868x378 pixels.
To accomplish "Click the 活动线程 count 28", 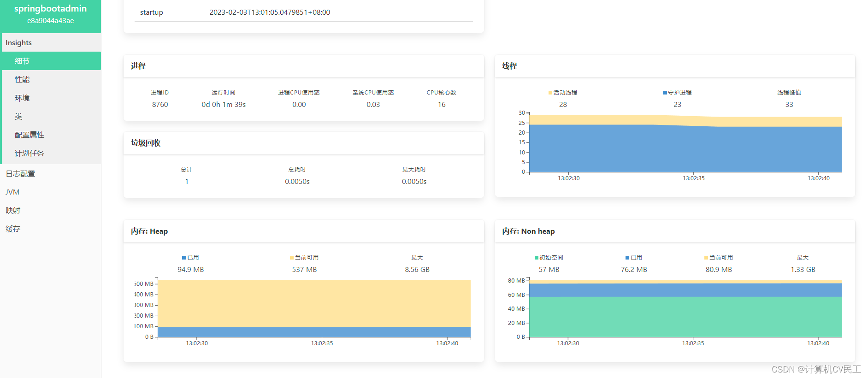I will (x=563, y=105).
